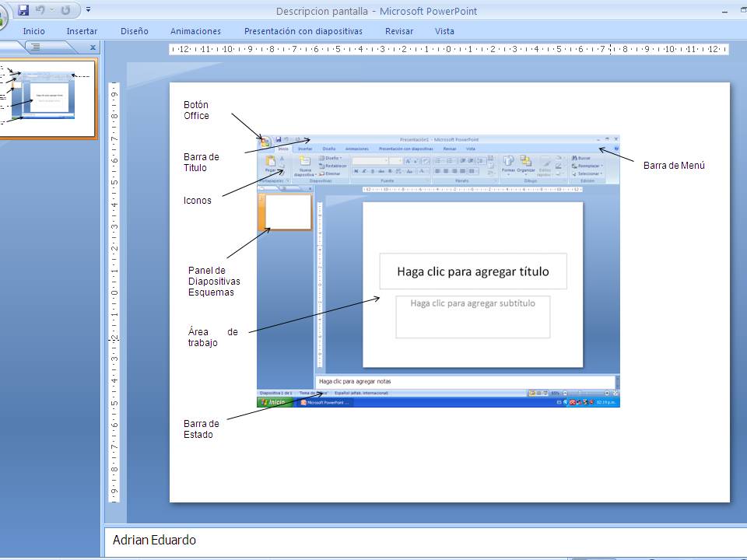Close the slides pane with its X button
The height and width of the screenshot is (560, 747).
[93, 47]
